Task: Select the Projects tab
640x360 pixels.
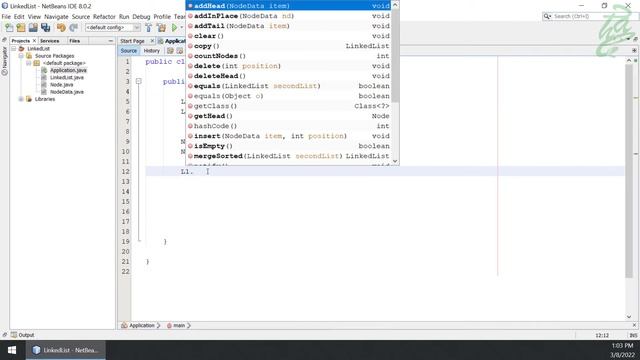Action: [20, 41]
